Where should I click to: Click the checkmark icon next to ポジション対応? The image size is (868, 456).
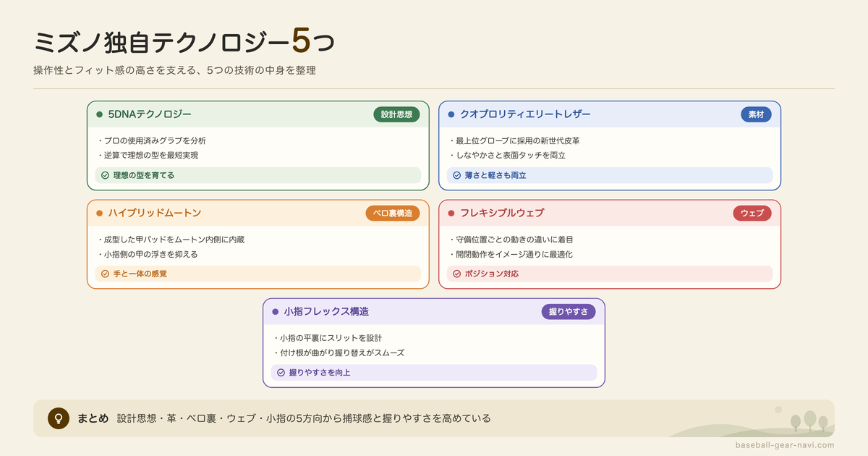click(456, 274)
